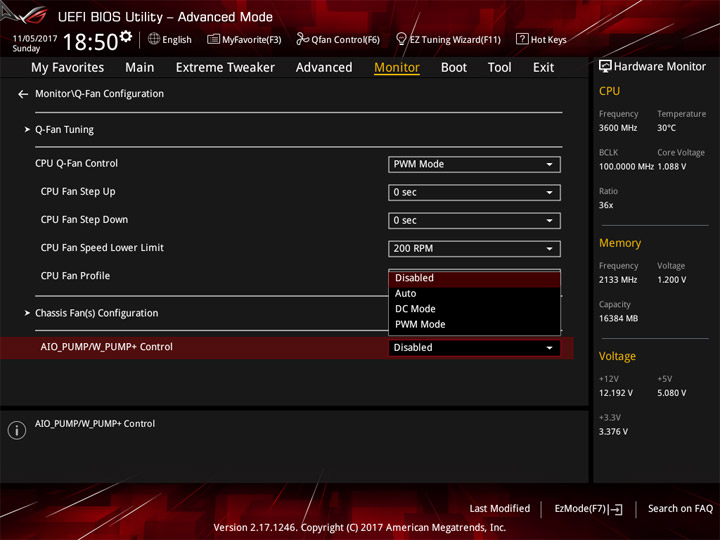Screen dimensions: 720x540
Task: Click the English language button
Action: click(177, 40)
